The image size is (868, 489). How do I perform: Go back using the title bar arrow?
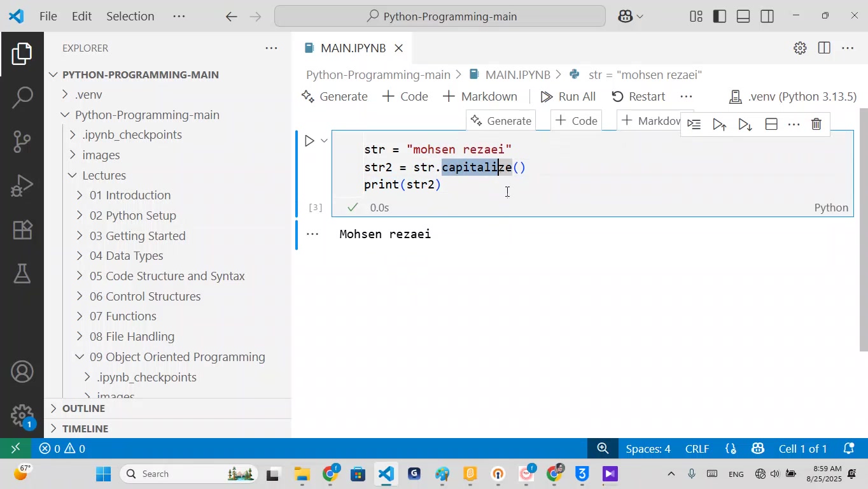(x=232, y=17)
